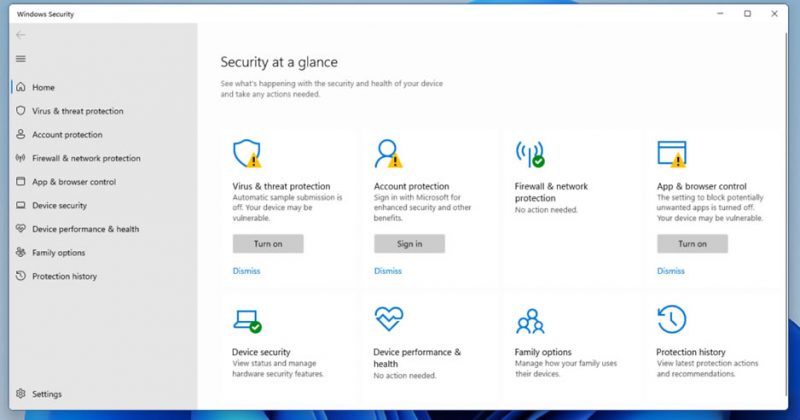Click the Home house icon in sidebar
Viewport: 800px width, 420px height.
click(20, 87)
